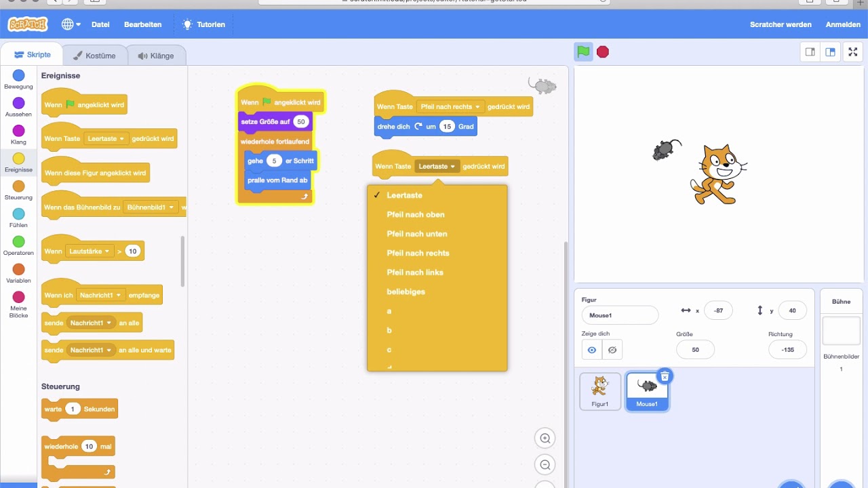Choose beliebiges key option

[437, 291]
